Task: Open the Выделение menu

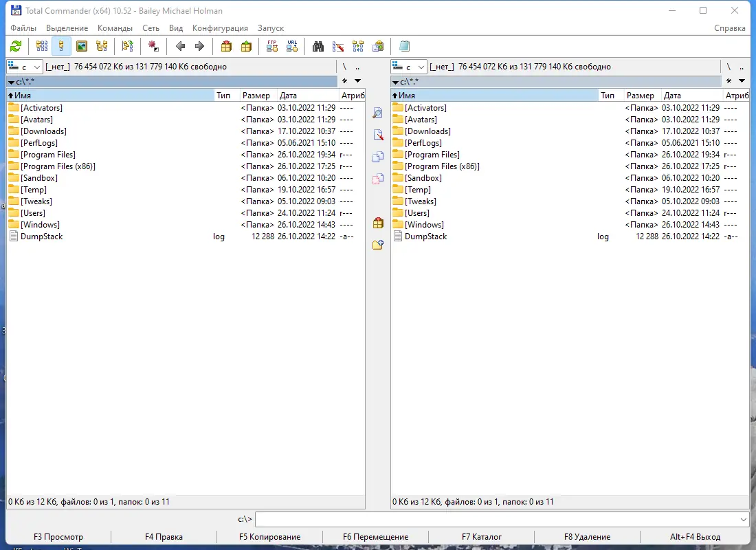Action: point(67,28)
